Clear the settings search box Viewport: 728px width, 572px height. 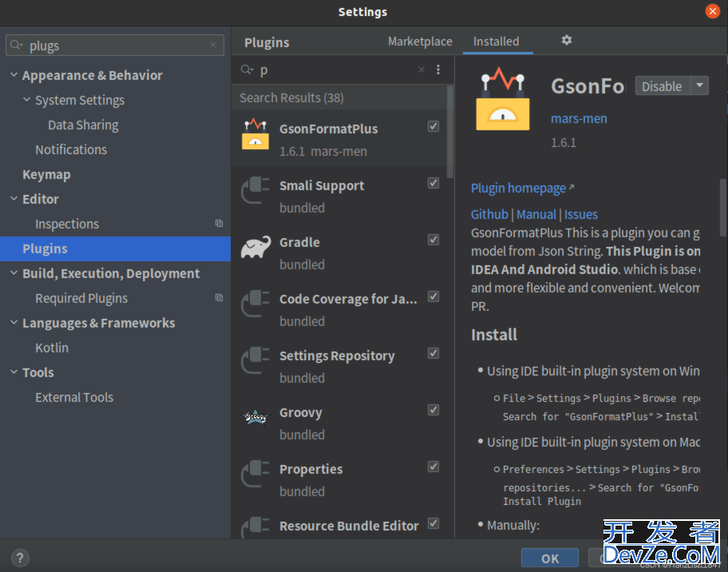click(x=213, y=45)
